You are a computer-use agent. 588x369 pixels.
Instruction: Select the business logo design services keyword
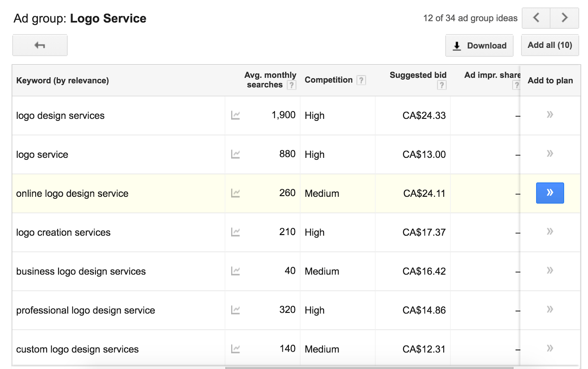[81, 272]
